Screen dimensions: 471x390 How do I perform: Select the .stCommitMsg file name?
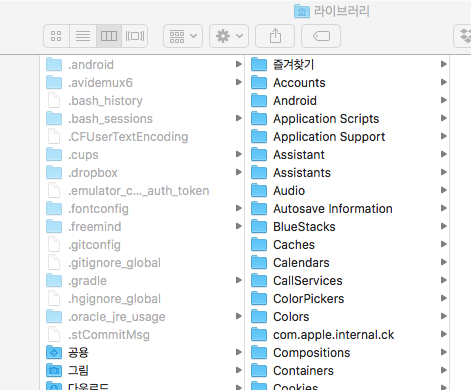click(109, 335)
